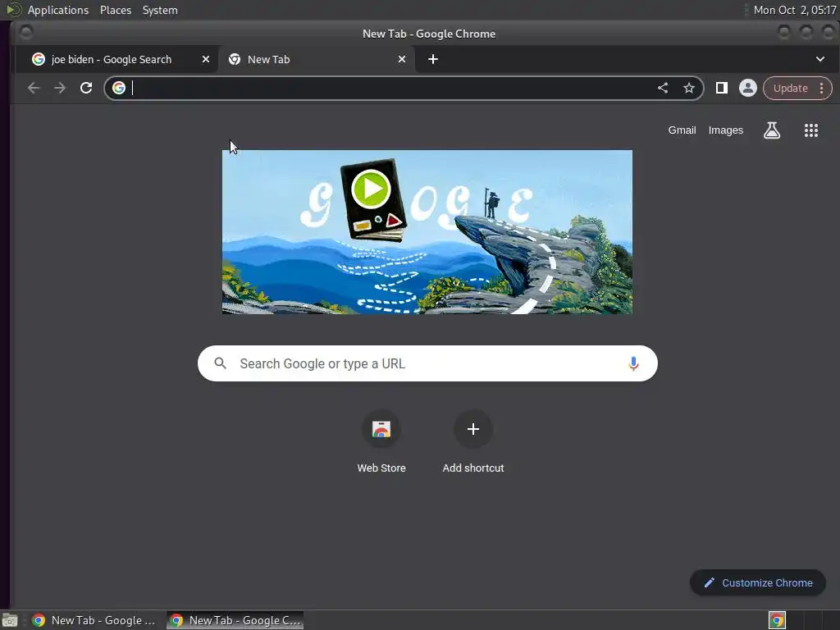This screenshot has height=630, width=840.
Task: Select second New Tab - Google C... taskbar entry
Action: (235, 620)
